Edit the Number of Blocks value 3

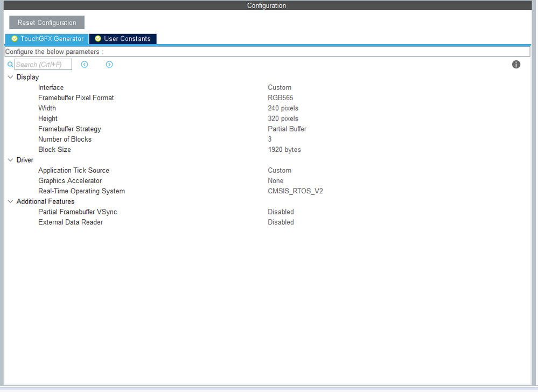pyautogui.click(x=270, y=139)
